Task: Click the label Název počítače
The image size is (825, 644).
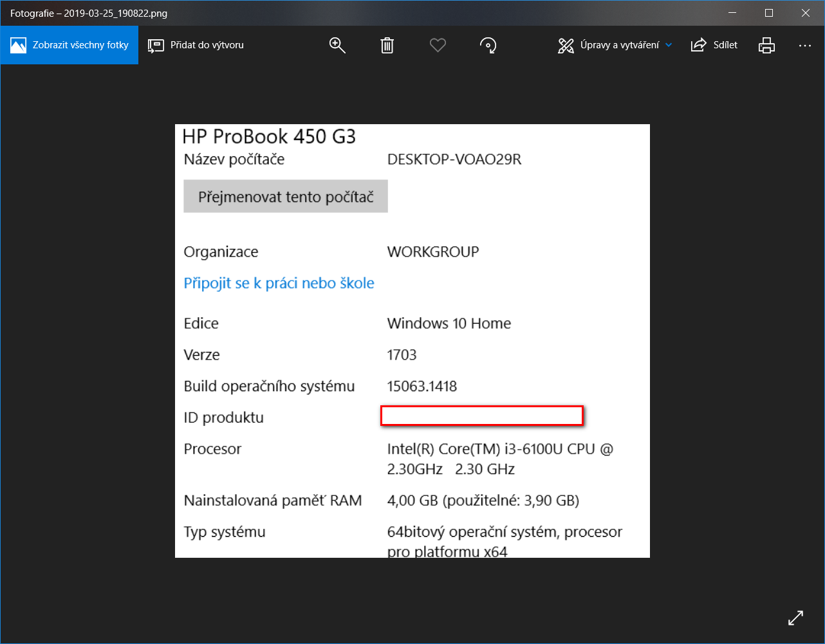Action: point(234,160)
